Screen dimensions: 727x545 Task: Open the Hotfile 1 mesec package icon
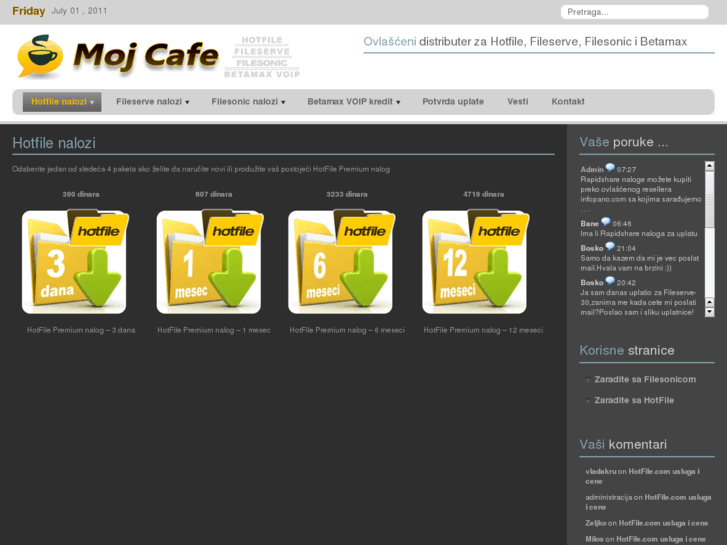[x=210, y=262]
